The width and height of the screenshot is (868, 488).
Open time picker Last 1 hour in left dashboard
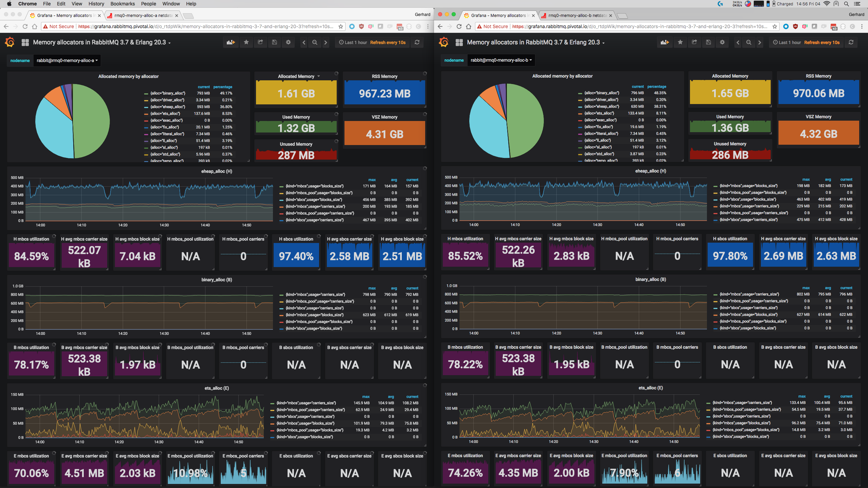coord(372,42)
